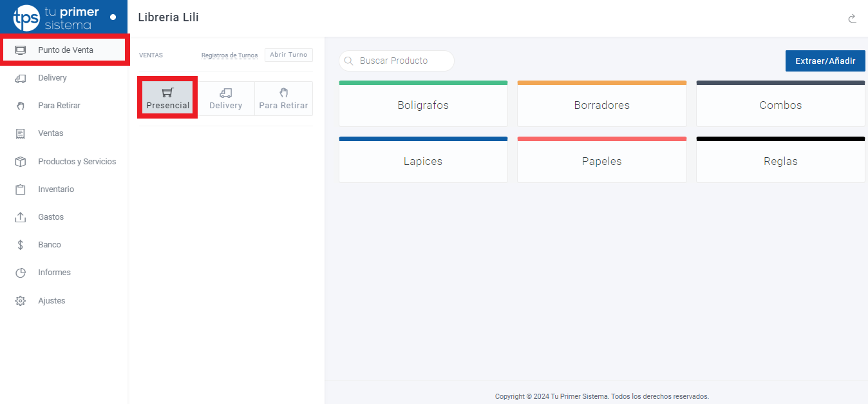Viewport: 868px width, 404px height.
Task: Click the Ventas receipt icon
Action: click(20, 133)
